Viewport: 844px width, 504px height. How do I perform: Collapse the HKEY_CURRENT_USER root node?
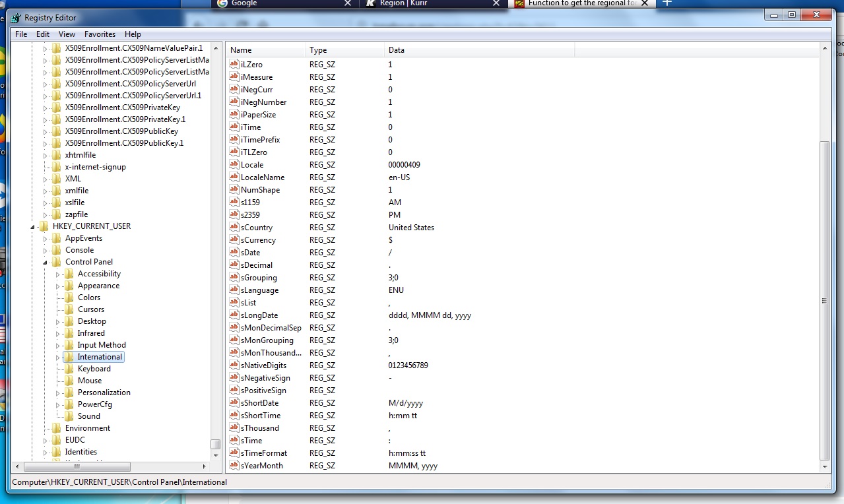pos(33,227)
